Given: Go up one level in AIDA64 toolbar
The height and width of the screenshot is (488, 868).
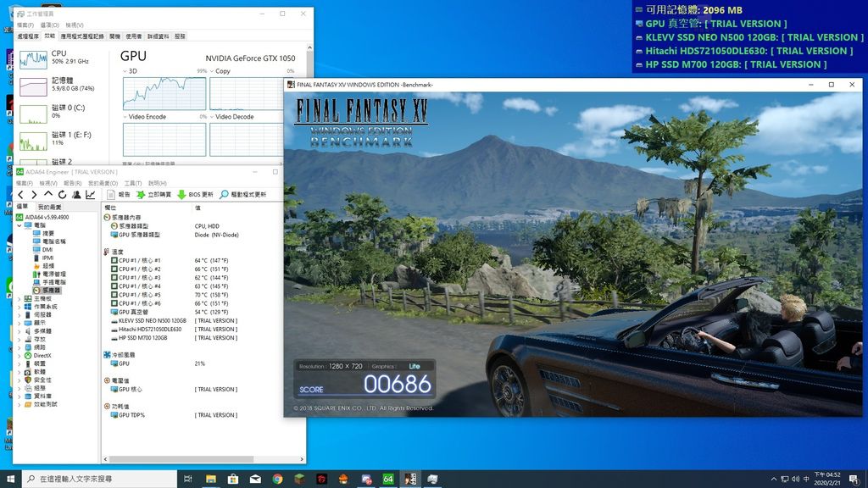Looking at the screenshot, I should point(48,195).
